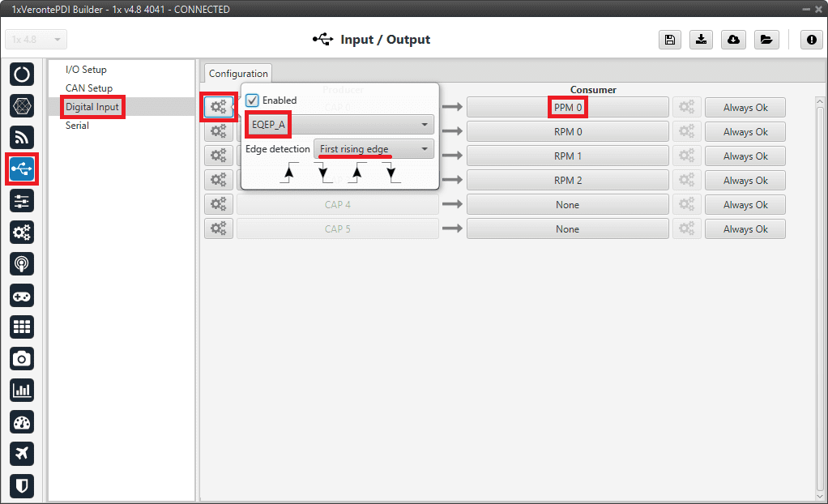Click the RPM 1 consumer button
The width and height of the screenshot is (828, 504).
[x=567, y=156]
